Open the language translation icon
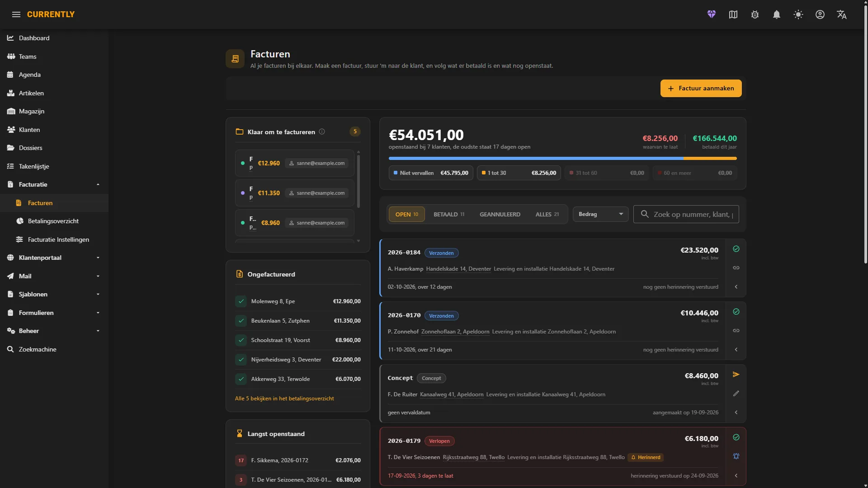This screenshot has width=868, height=488. [842, 14]
